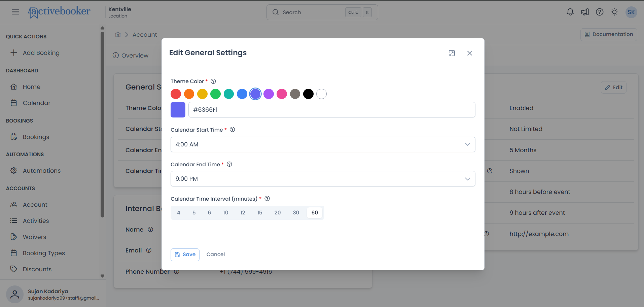The image size is (644, 307).
Task: Close the Edit General Settings dialog
Action: [469, 53]
